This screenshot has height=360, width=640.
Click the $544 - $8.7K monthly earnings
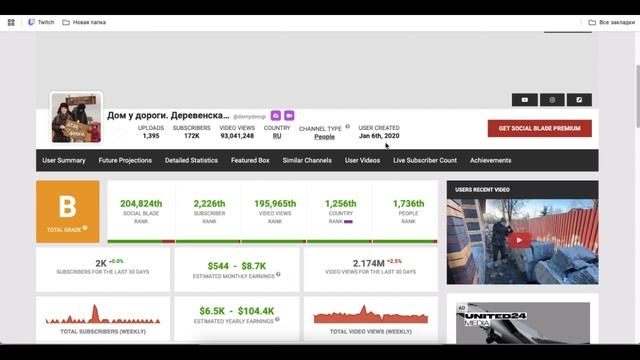pyautogui.click(x=237, y=266)
